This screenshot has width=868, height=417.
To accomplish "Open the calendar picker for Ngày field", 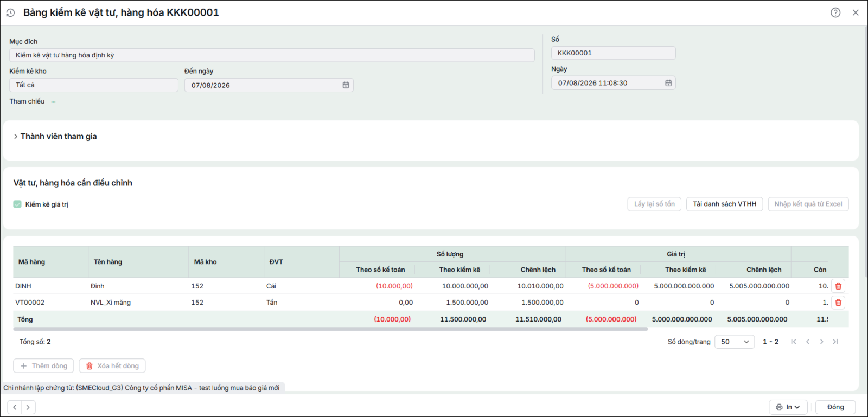I will [x=668, y=83].
